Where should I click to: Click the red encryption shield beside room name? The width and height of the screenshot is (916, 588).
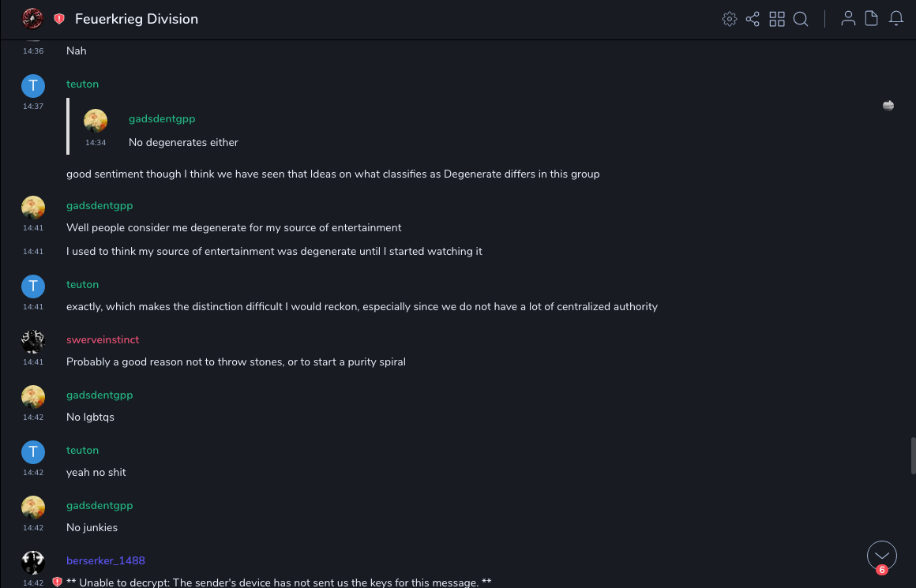[59, 19]
